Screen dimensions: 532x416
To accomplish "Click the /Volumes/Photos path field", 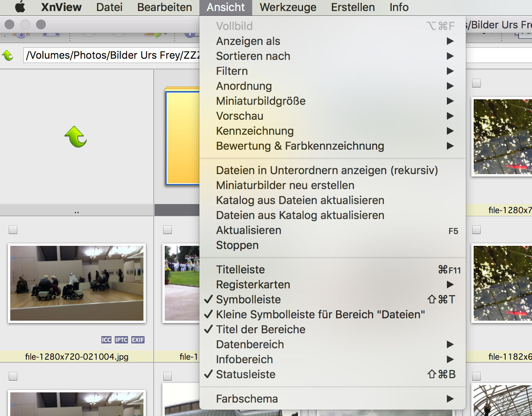I will point(112,55).
